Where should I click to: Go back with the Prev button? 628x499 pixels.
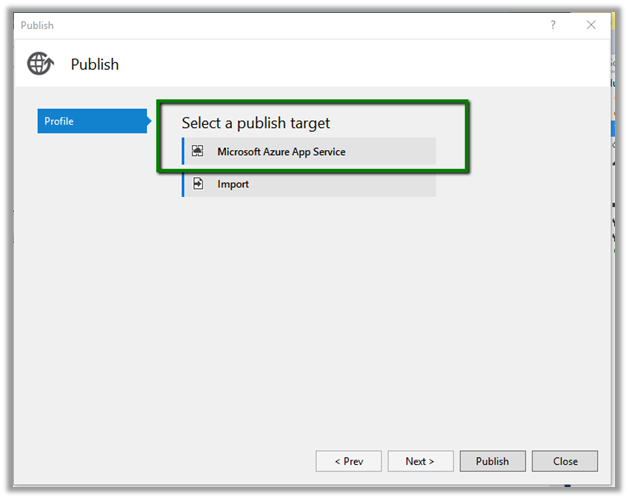(348, 461)
